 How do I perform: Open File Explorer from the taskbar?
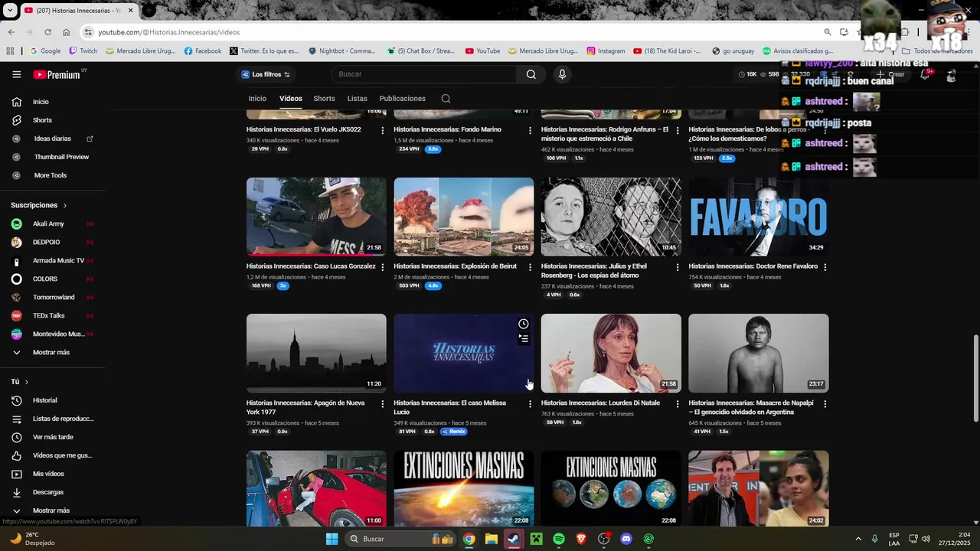click(x=492, y=539)
